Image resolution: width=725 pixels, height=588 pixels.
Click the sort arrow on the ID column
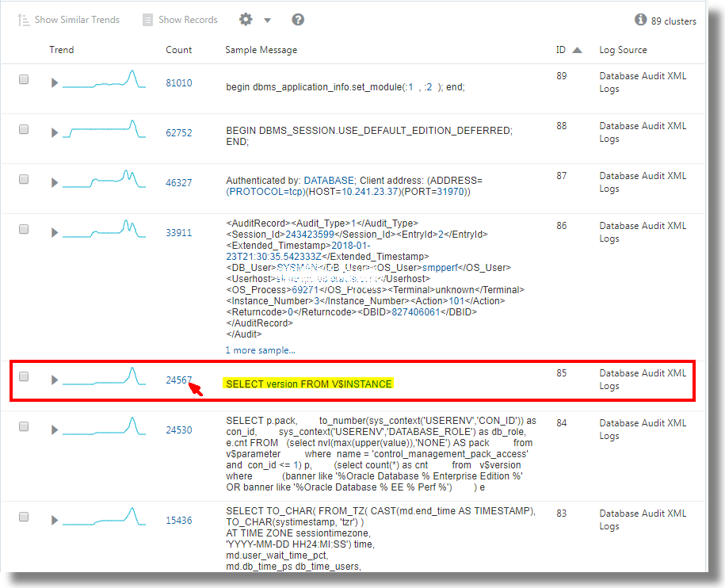(575, 49)
